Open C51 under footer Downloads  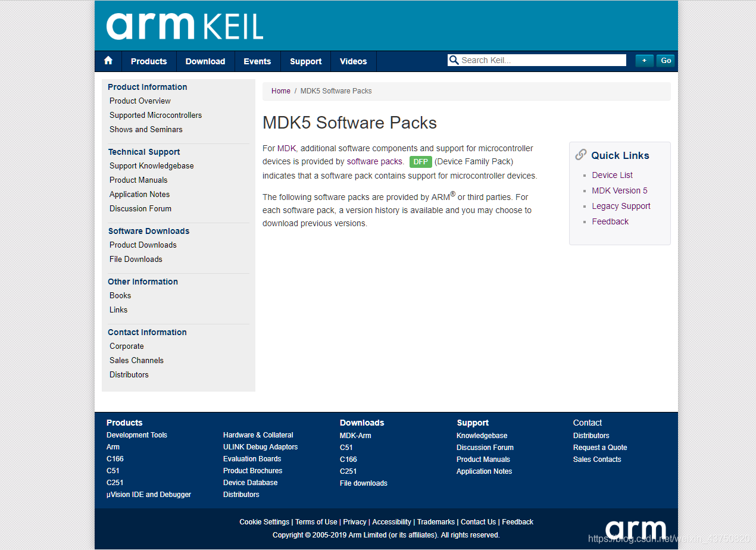pos(346,448)
